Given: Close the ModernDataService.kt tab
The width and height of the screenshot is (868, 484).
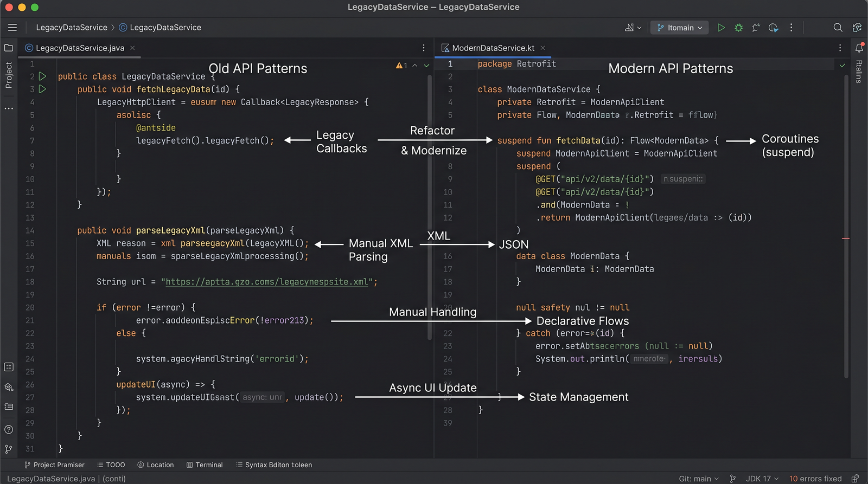Looking at the screenshot, I should click(542, 48).
